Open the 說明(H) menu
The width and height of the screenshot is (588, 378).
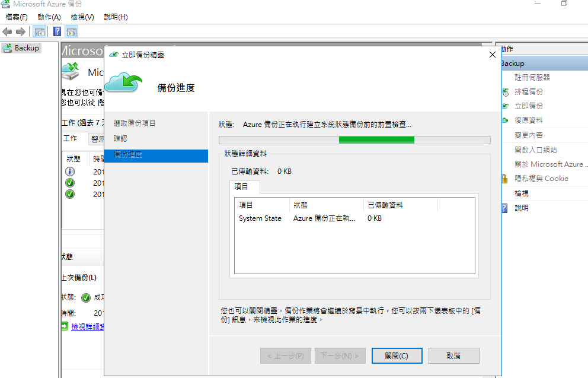pyautogui.click(x=116, y=17)
